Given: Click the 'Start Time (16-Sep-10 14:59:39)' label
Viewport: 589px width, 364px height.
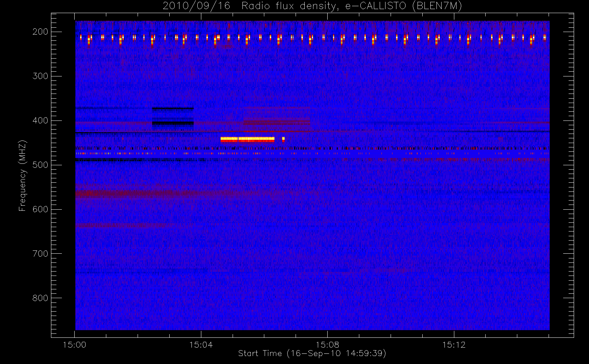Looking at the screenshot, I should click(312, 353).
